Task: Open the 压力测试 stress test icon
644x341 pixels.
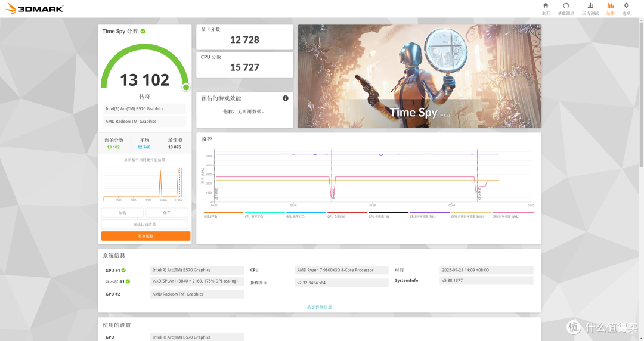Action: (x=590, y=5)
